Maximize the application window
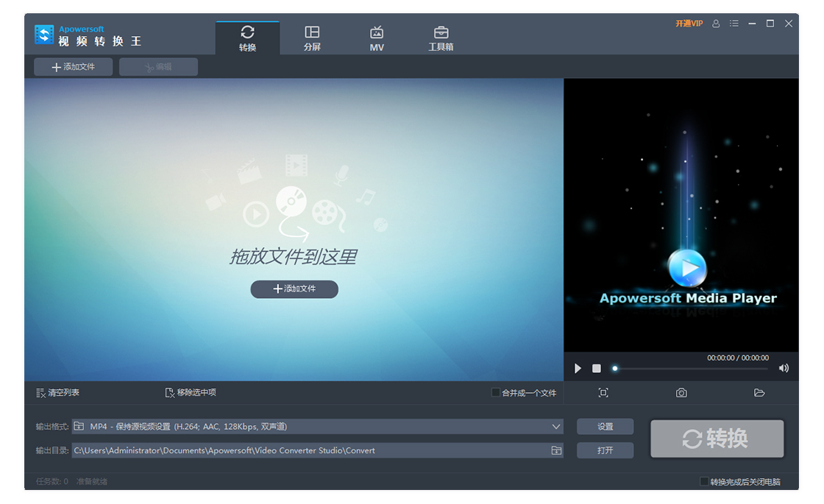Image resolution: width=824 pixels, height=504 pixels. click(x=770, y=24)
